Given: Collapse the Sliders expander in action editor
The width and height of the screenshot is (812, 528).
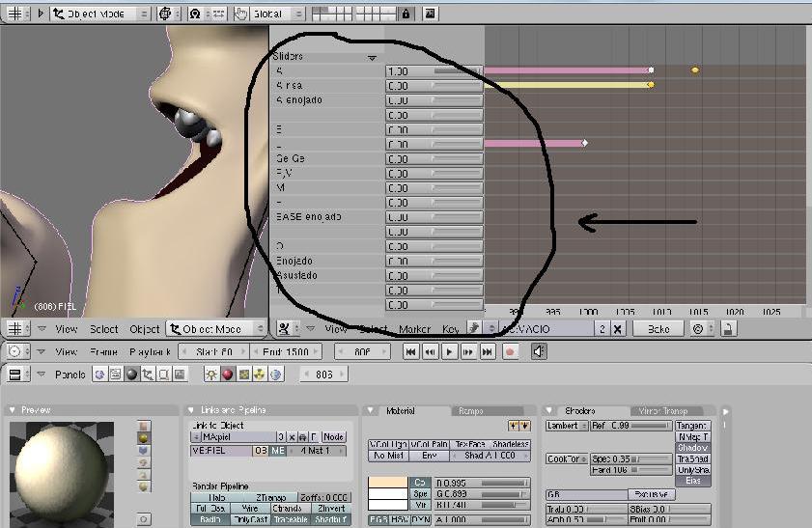Looking at the screenshot, I should [372, 58].
